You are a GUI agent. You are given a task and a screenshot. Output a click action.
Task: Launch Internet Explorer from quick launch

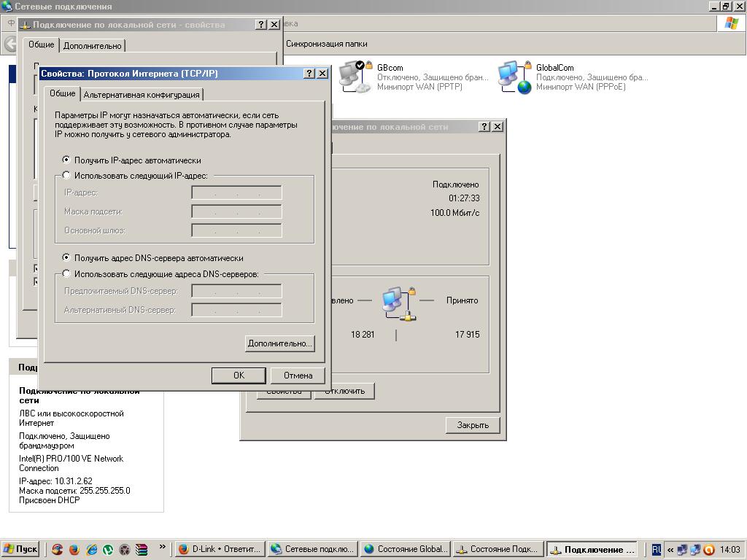coord(91,550)
